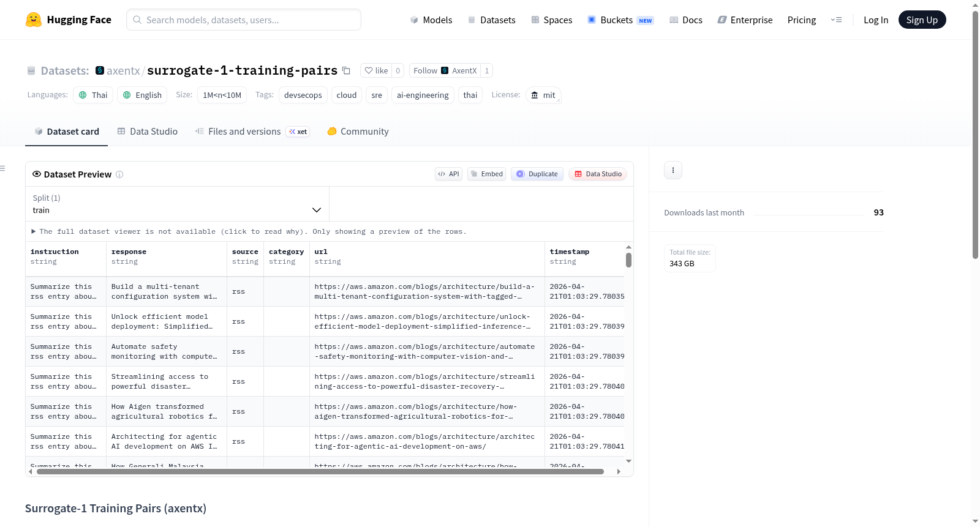980x527 pixels.
Task: Open the Buckets nav item
Action: point(620,20)
